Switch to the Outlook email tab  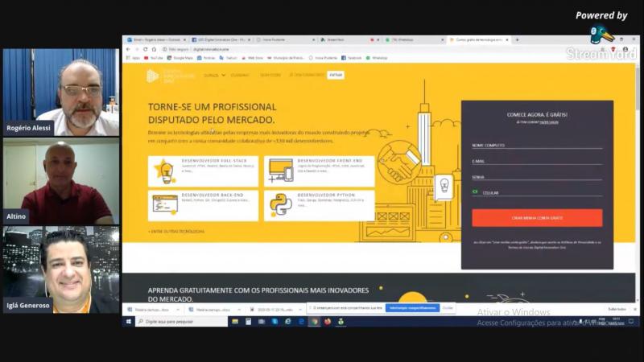point(156,39)
